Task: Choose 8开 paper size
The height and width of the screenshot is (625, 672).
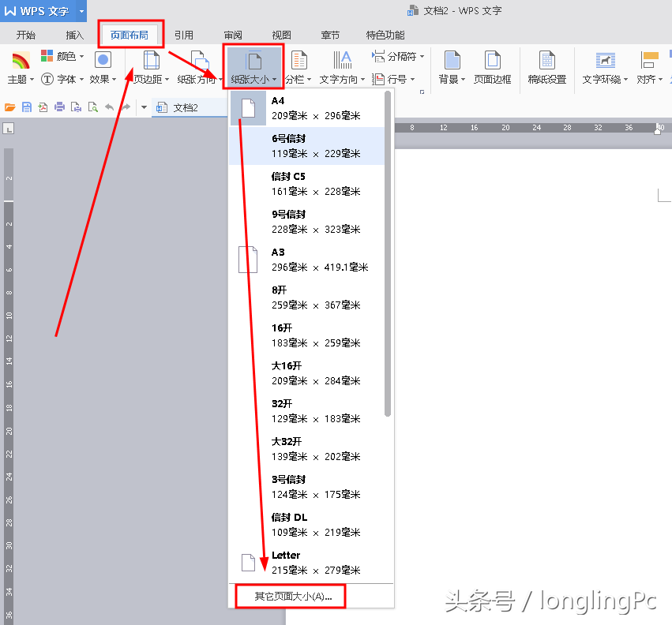Action: pos(307,298)
